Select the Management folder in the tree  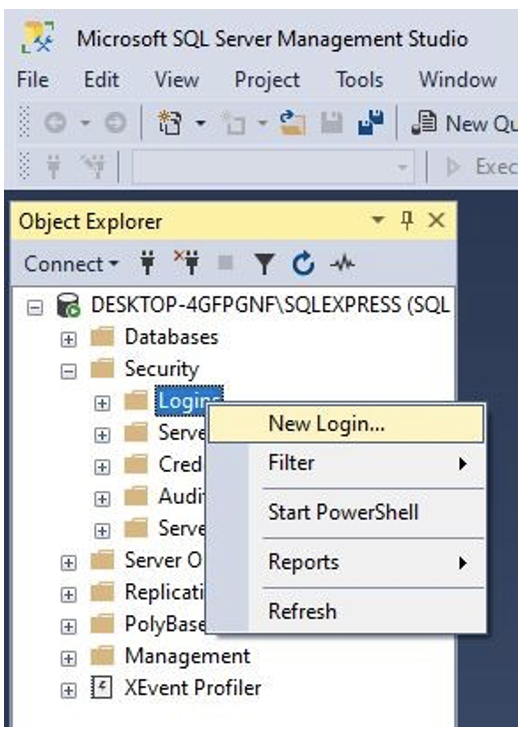click(187, 656)
